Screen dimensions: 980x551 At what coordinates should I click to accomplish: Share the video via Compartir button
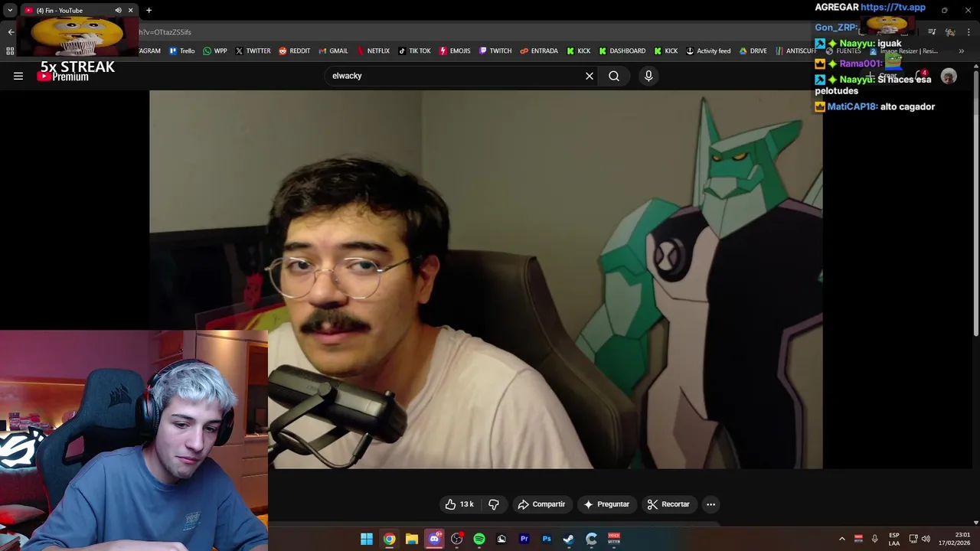click(x=541, y=504)
